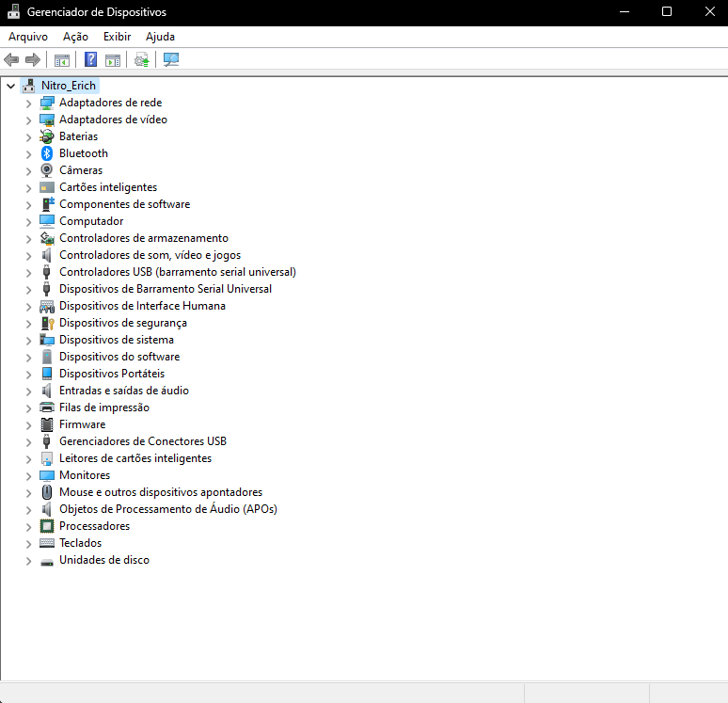Toggle the action pane toolbar icon
This screenshot has width=728, height=703.
pos(113,60)
